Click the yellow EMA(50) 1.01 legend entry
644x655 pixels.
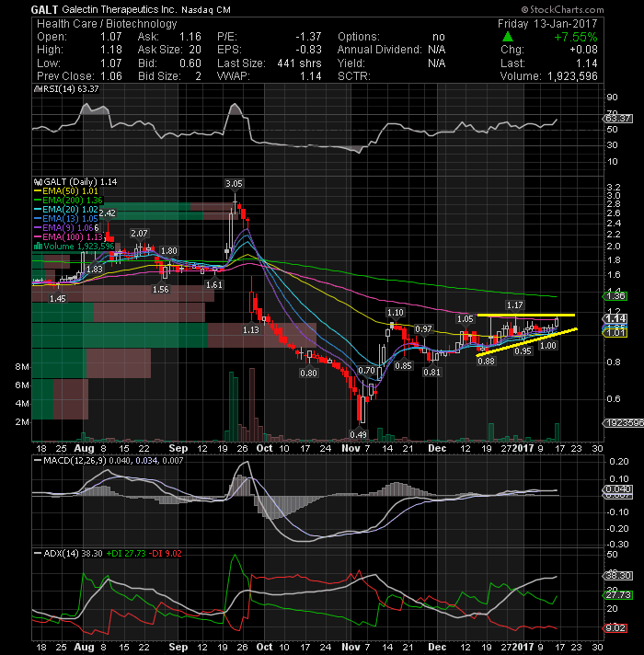pos(66,191)
